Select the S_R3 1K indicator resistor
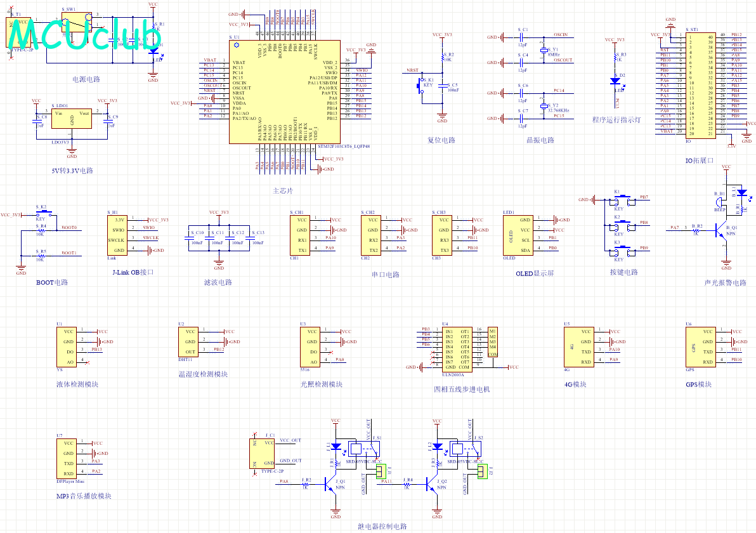 click(615, 57)
